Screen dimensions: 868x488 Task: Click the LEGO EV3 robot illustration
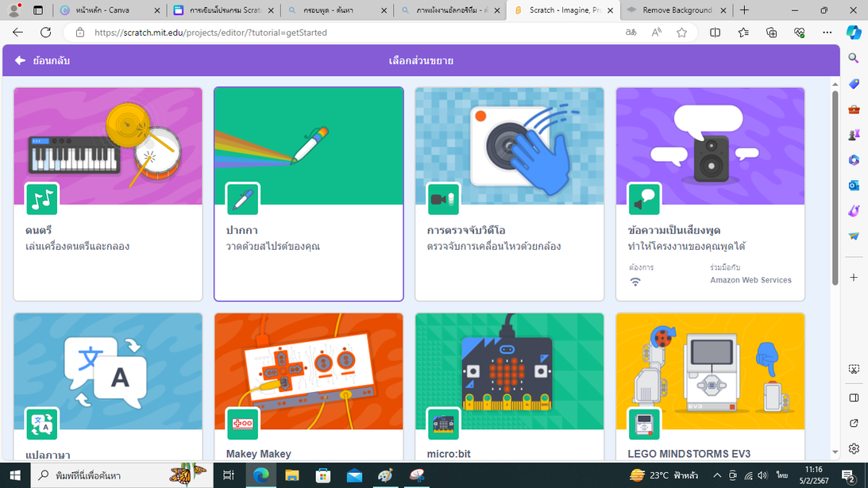(x=710, y=371)
